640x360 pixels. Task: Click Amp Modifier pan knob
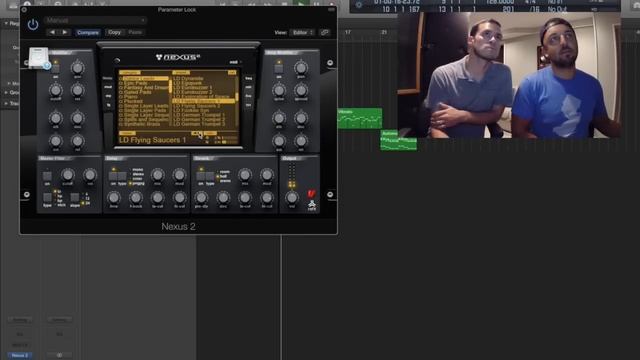tap(301, 68)
